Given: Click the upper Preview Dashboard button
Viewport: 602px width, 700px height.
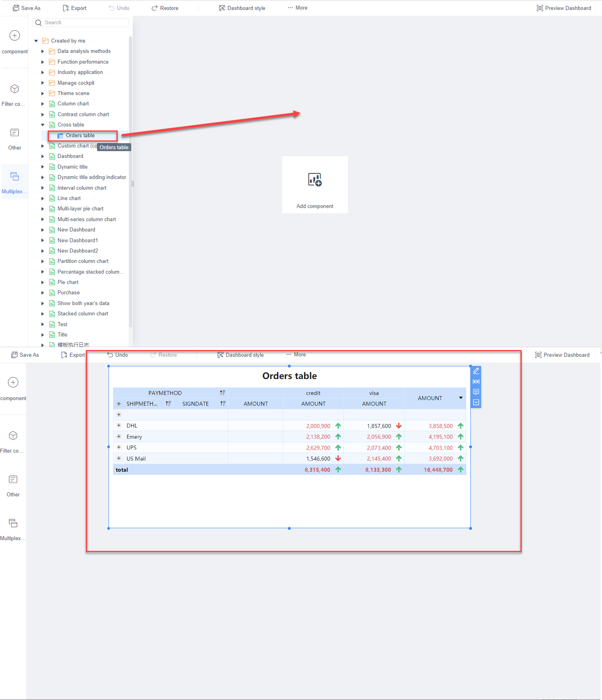Looking at the screenshot, I should point(563,8).
